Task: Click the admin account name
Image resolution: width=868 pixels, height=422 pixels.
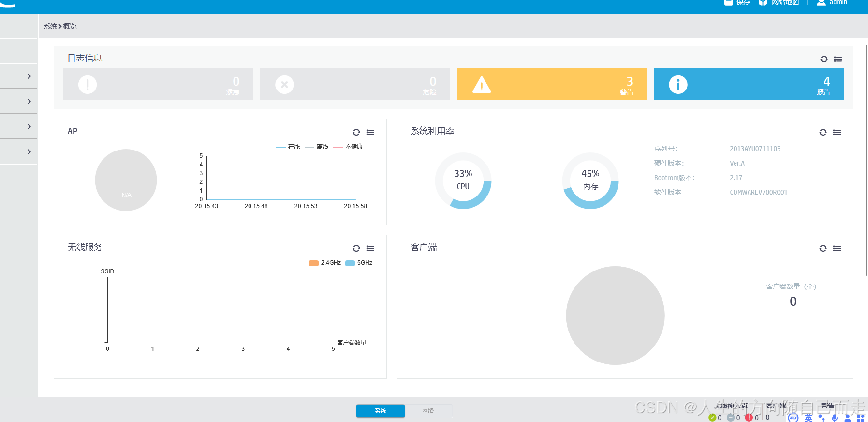Action: click(x=839, y=2)
